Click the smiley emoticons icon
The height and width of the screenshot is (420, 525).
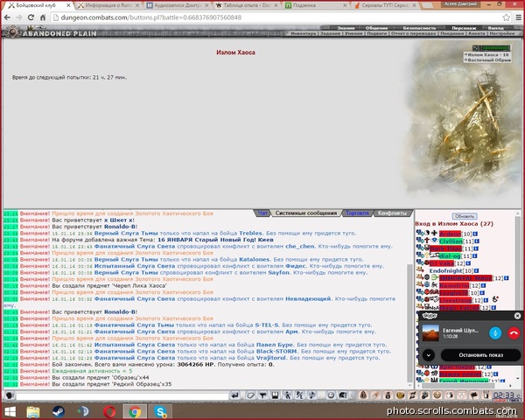click(x=331, y=395)
